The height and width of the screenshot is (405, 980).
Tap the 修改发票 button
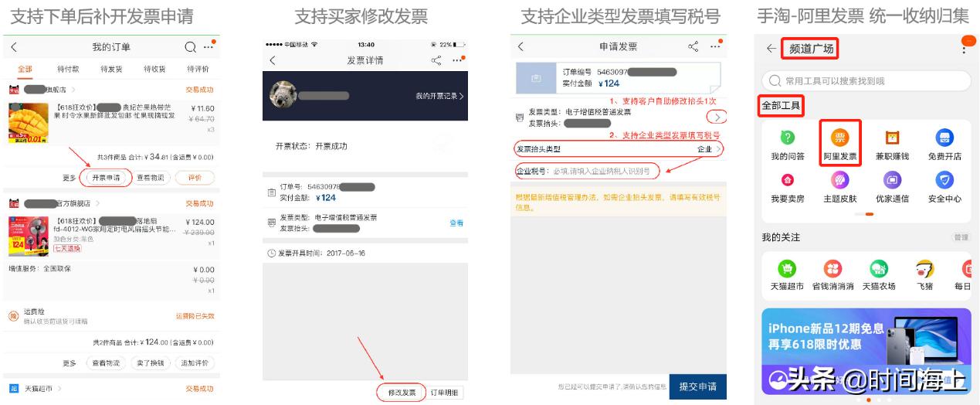[402, 393]
